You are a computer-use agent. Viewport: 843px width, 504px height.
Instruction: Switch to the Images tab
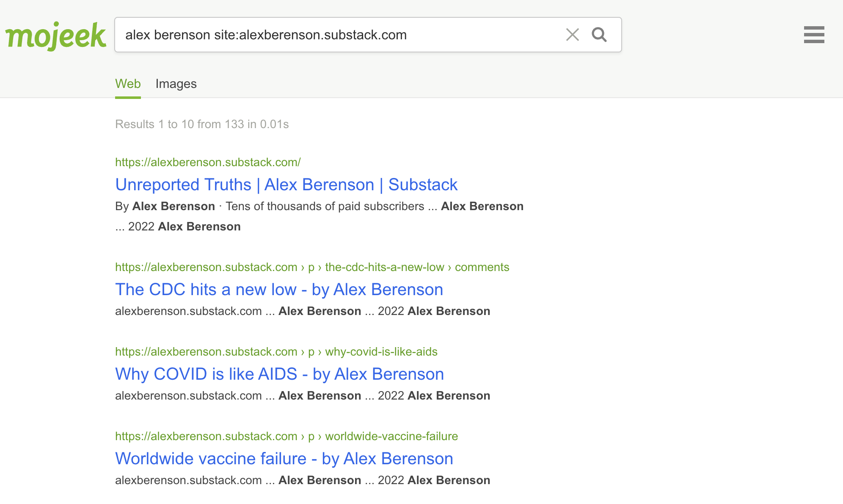pos(176,84)
